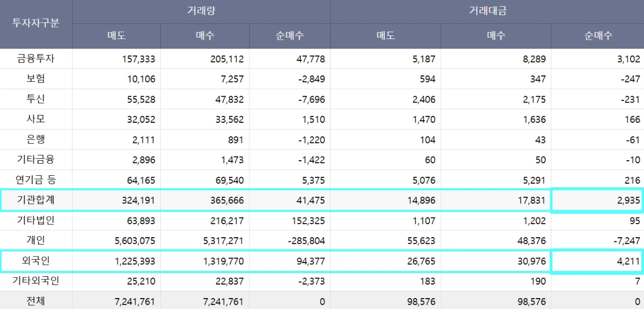Select the 금융투자 row label

36,59
